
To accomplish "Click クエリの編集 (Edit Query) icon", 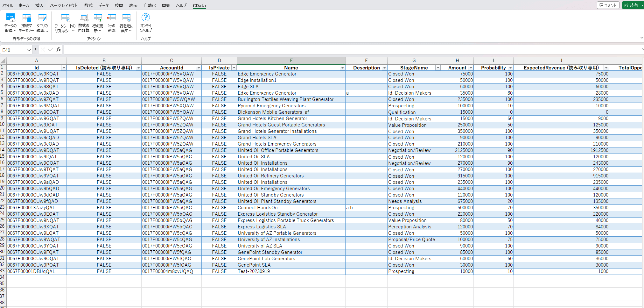I will click(x=42, y=22).
